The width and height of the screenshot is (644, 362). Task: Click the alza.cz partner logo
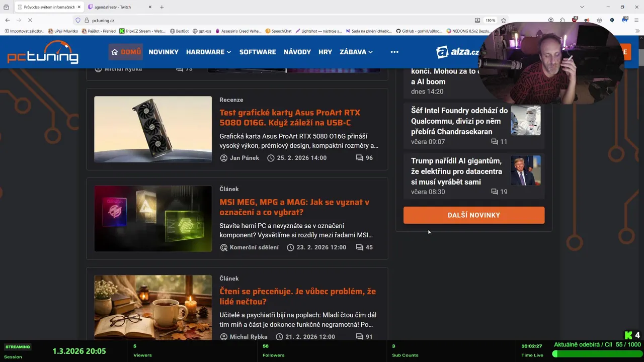[x=458, y=52]
